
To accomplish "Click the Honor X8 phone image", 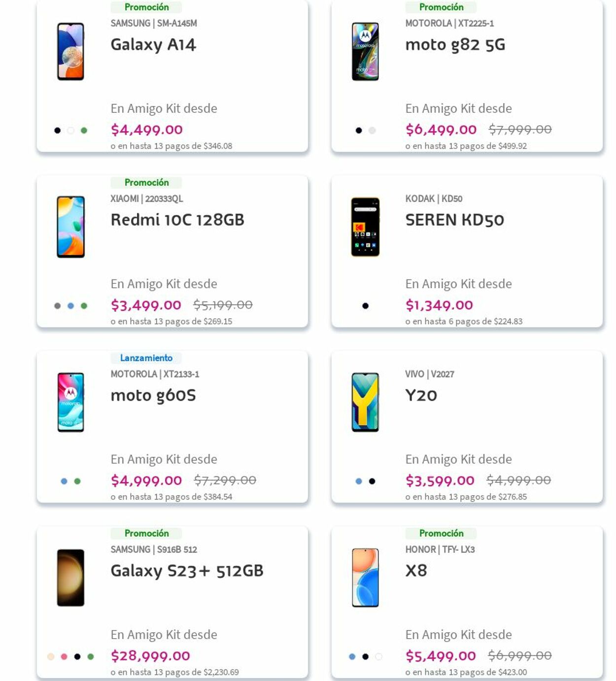I will tap(365, 578).
